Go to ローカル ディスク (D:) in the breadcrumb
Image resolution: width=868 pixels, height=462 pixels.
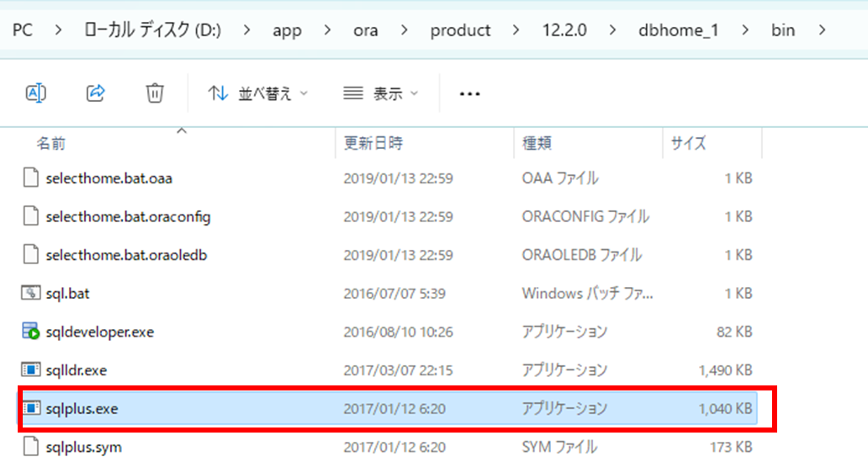152,30
